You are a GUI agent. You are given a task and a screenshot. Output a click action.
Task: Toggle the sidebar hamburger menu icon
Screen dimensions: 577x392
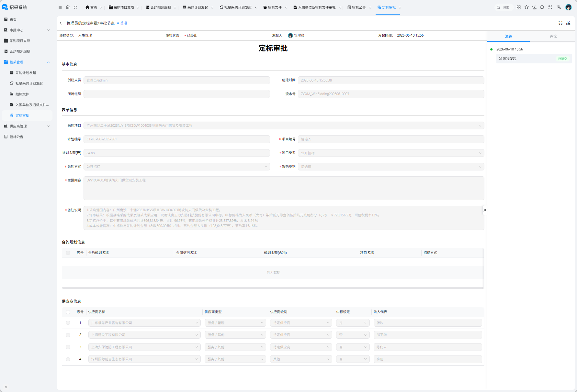[60, 7]
